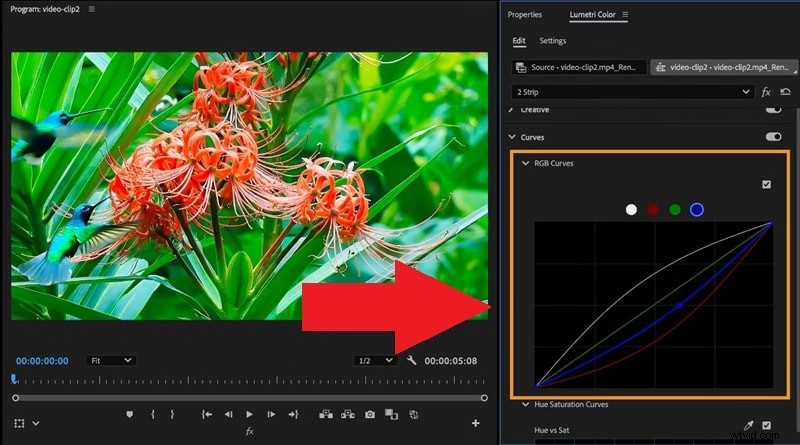800x445 pixels.
Task: Mark Out point with right brace
Action: (172, 414)
